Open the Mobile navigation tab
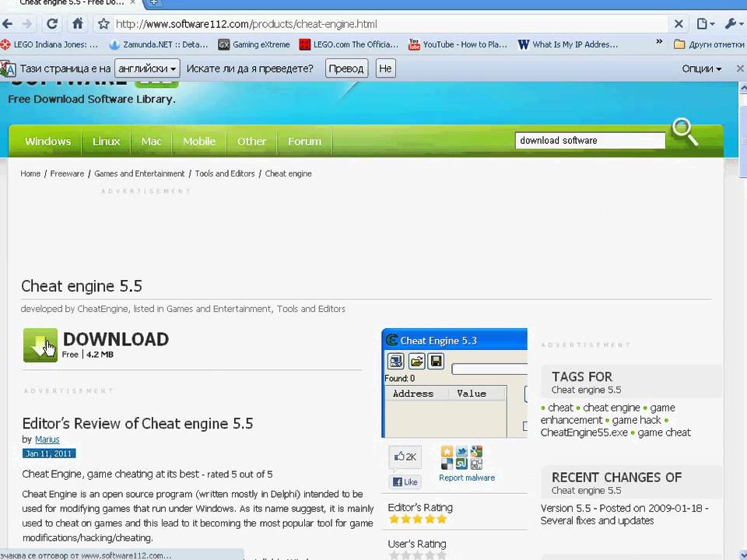This screenshot has height=560, width=747. tap(199, 142)
